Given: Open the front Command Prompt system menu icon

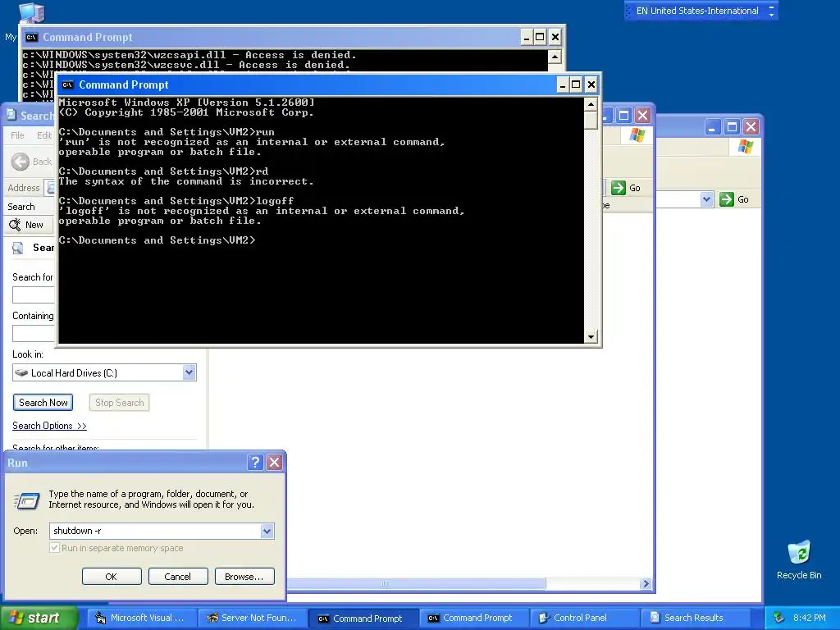Looking at the screenshot, I should click(x=67, y=84).
